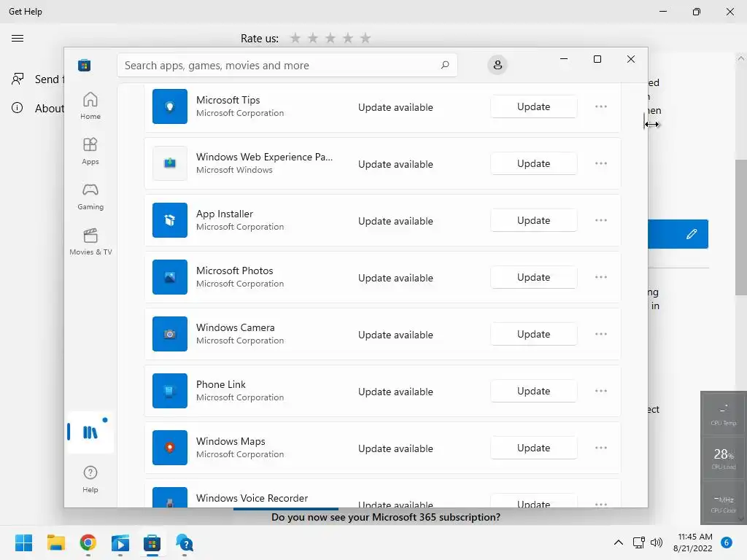Select the Library icon in sidebar
This screenshot has height=560, width=747.
(x=90, y=432)
